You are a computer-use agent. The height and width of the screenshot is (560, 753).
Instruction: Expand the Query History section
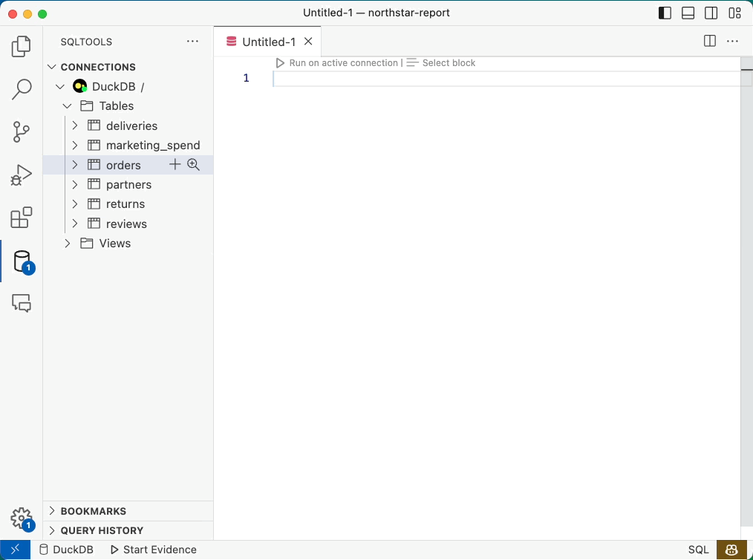[x=52, y=530]
